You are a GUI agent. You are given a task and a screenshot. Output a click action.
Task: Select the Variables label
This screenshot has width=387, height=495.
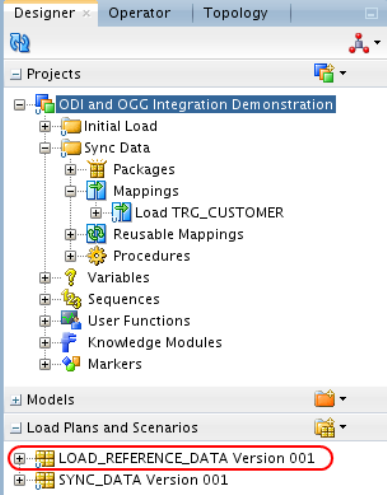(x=119, y=278)
